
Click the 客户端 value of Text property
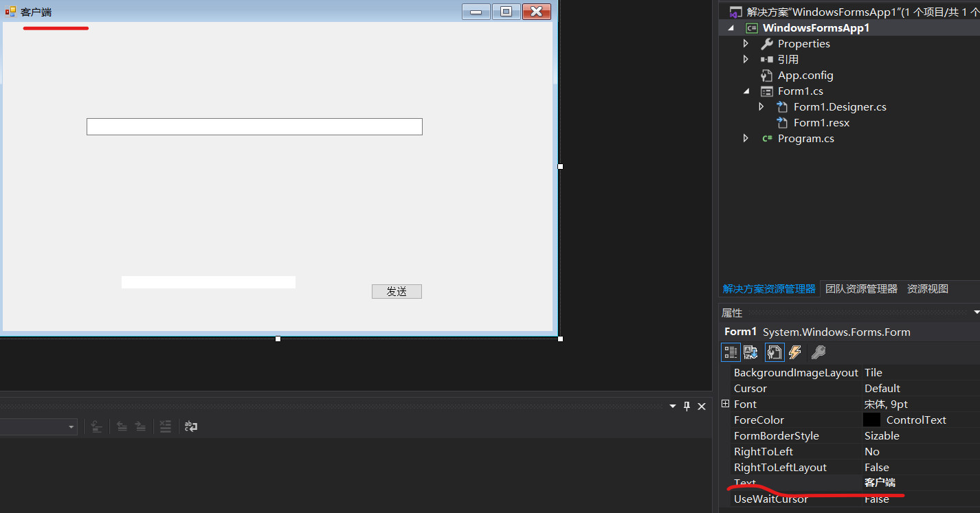[x=880, y=483]
